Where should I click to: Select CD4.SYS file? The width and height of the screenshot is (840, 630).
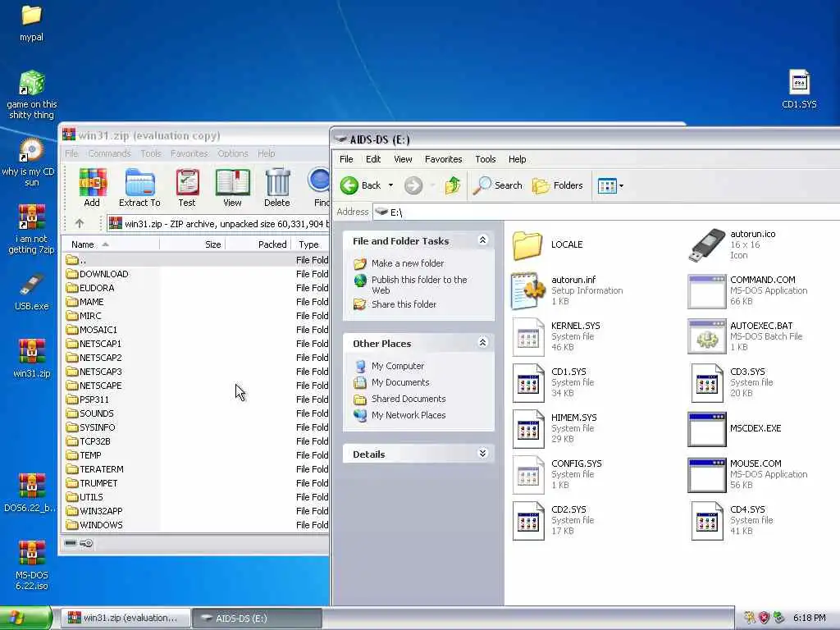pyautogui.click(x=732, y=520)
